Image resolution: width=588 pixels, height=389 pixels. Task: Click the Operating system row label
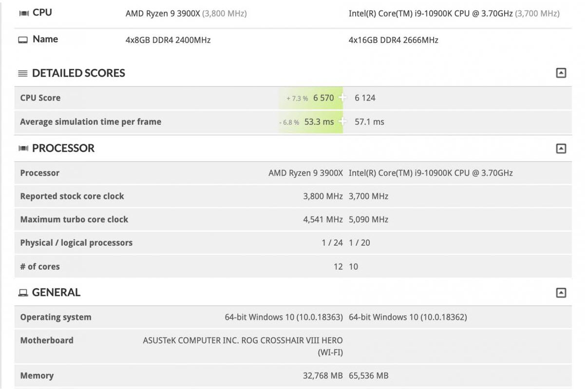56,317
